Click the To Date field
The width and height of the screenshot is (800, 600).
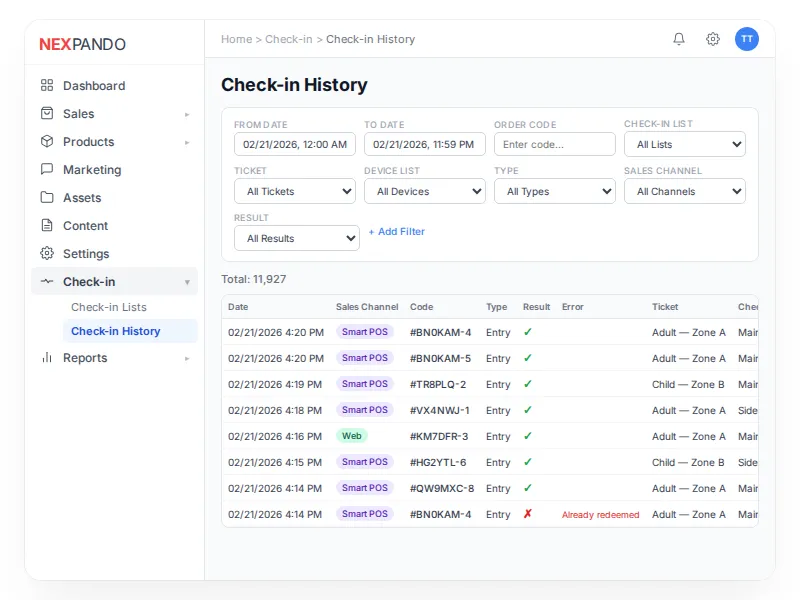click(424, 144)
